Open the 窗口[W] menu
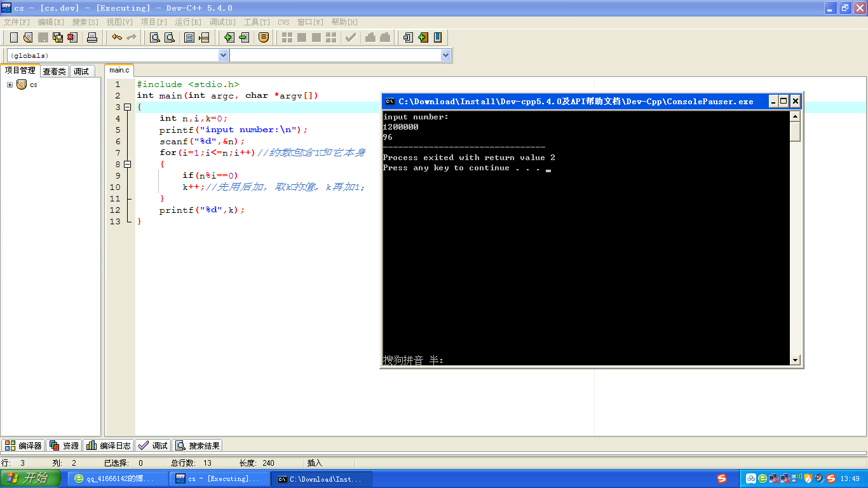The width and height of the screenshot is (868, 488). pos(310,22)
